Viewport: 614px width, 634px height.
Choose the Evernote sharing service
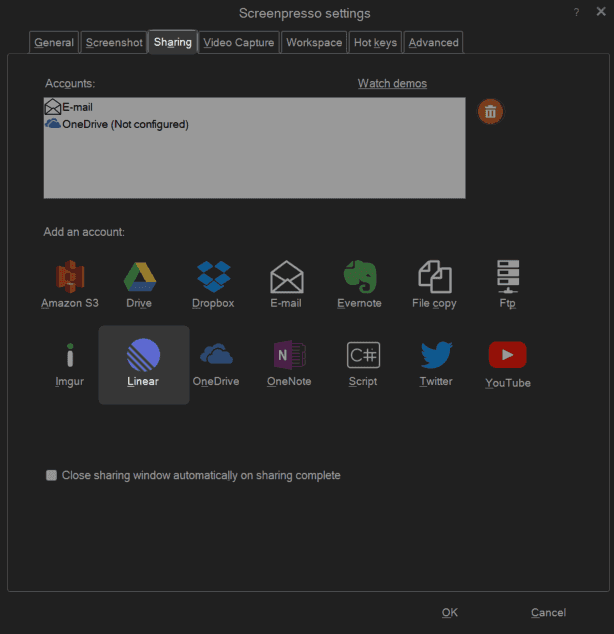[359, 284]
